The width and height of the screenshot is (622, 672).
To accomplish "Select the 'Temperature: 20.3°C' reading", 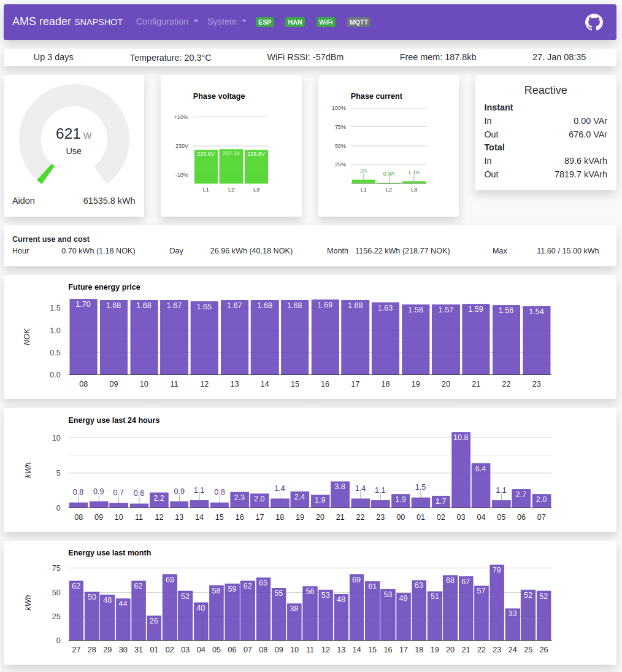I will (171, 58).
